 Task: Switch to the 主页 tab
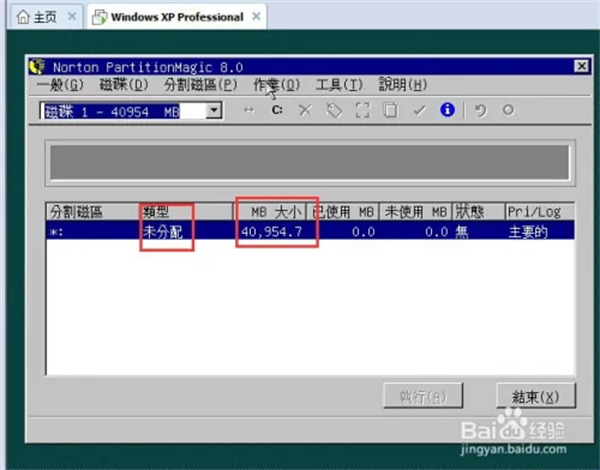click(x=45, y=17)
